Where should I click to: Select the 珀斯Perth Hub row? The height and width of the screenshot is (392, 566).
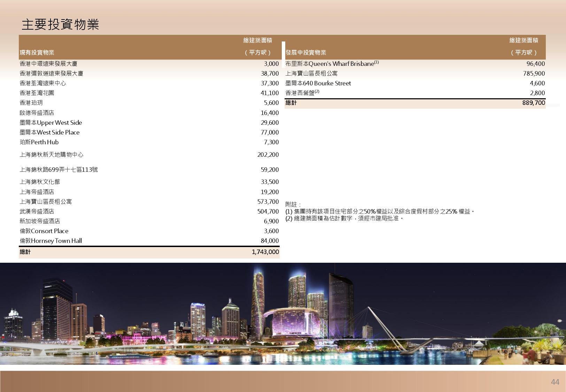[x=39, y=142]
